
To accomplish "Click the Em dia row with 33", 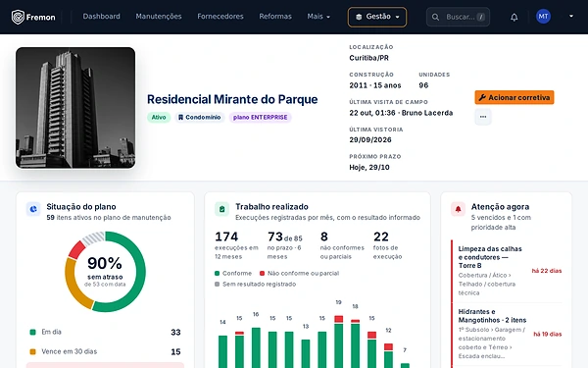I will (106, 332).
